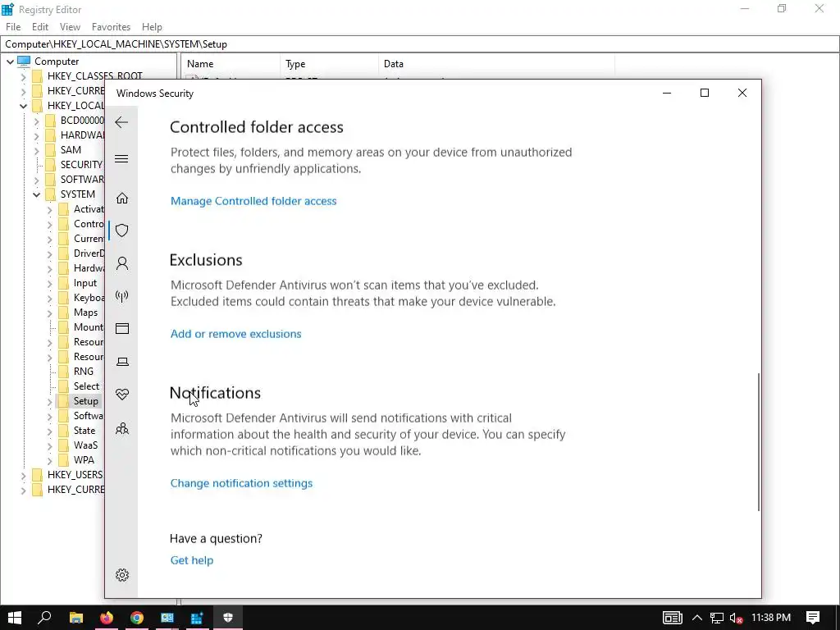Click the Registry Editor app icon in title bar
The height and width of the screenshot is (630, 840).
click(7, 9)
